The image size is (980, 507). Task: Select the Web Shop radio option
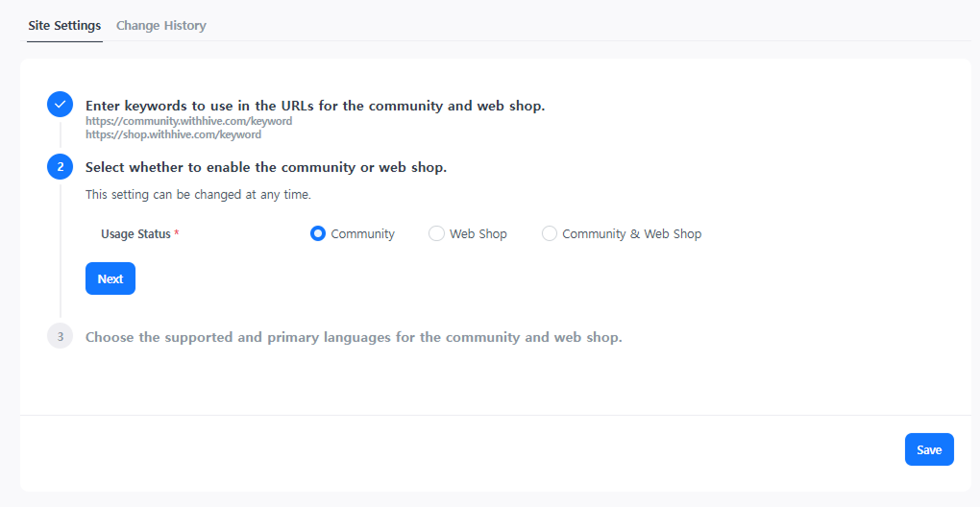436,233
